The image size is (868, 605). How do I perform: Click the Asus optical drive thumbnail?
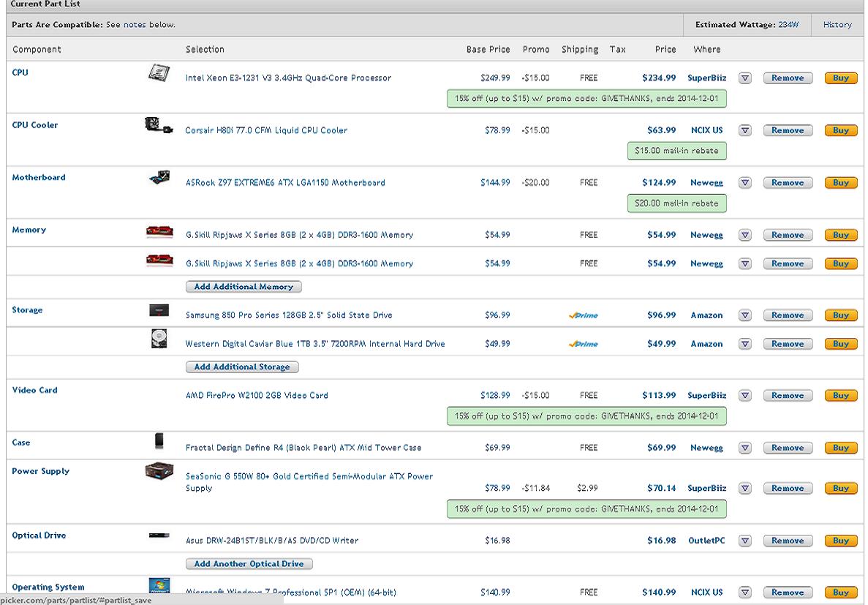click(x=159, y=536)
